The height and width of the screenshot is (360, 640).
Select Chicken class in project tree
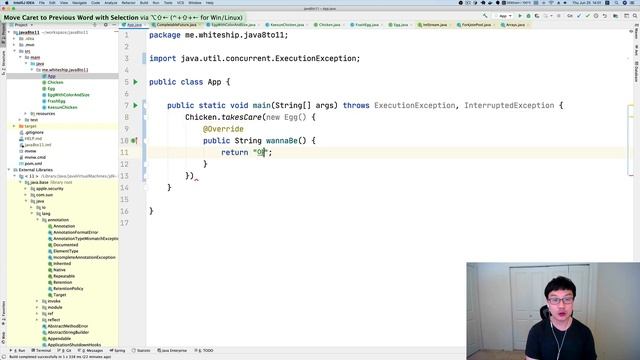point(55,82)
